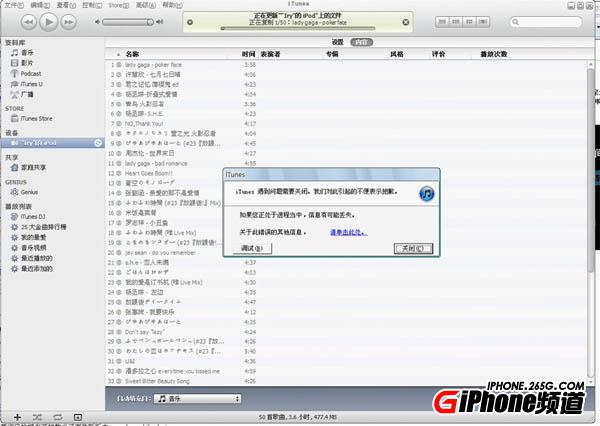Sort by the 风格 column header
The width and height of the screenshot is (600, 426).
click(396, 54)
